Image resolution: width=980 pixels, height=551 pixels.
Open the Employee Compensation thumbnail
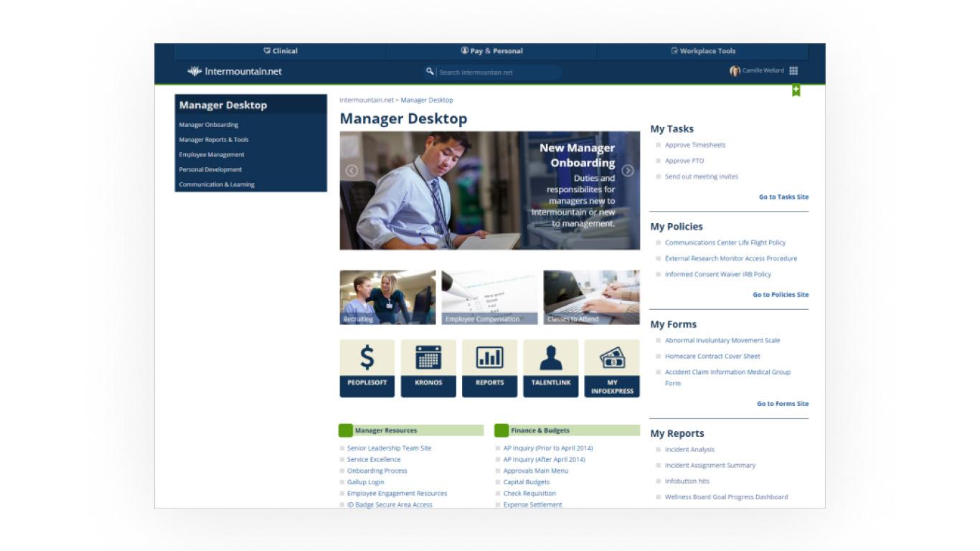tap(489, 297)
